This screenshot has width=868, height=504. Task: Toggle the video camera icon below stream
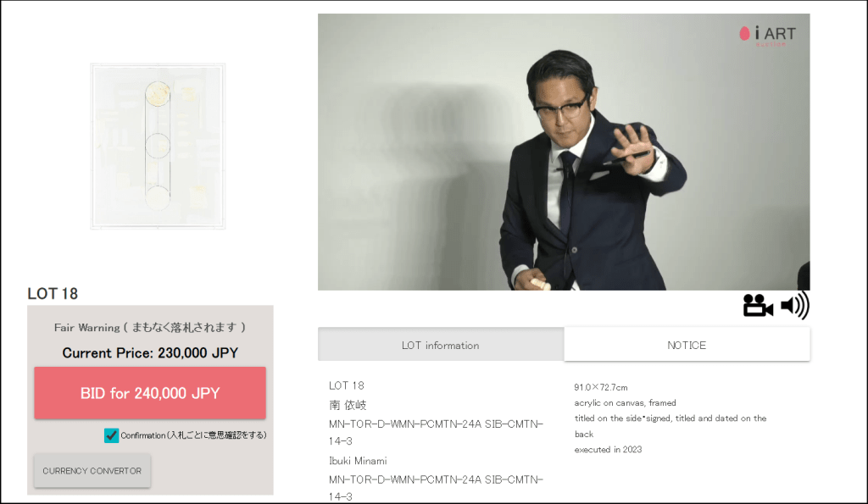click(758, 306)
